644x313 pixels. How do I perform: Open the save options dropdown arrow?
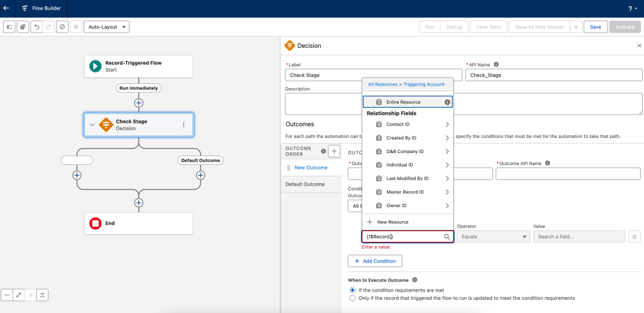(576, 27)
